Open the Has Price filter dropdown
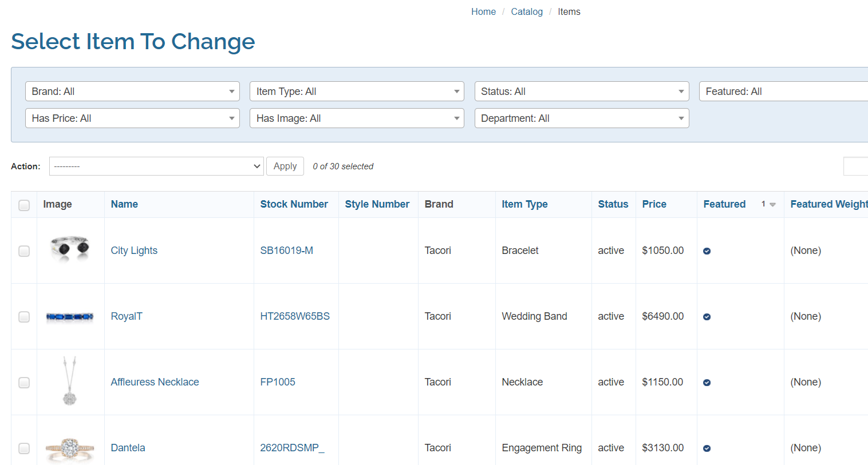868x465 pixels. (132, 118)
